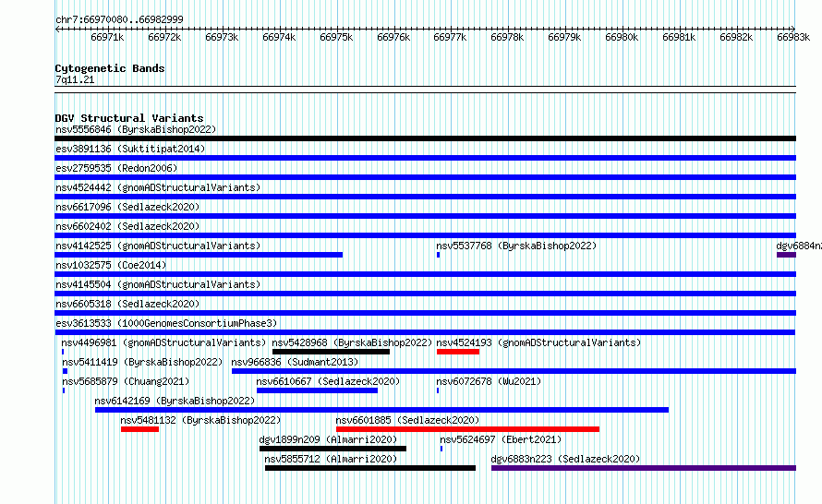This screenshot has height=504, width=822.
Task: Click the 66980k ruler position
Action: pyautogui.click(x=622, y=37)
